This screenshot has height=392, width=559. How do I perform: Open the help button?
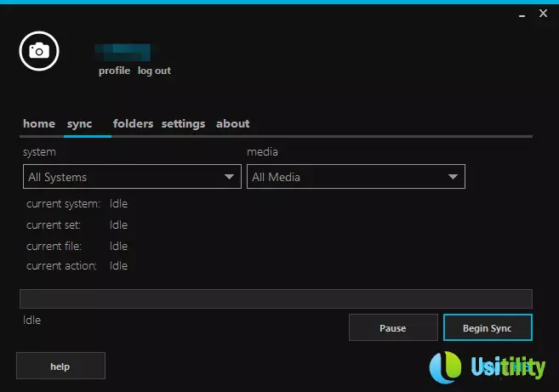(x=60, y=366)
